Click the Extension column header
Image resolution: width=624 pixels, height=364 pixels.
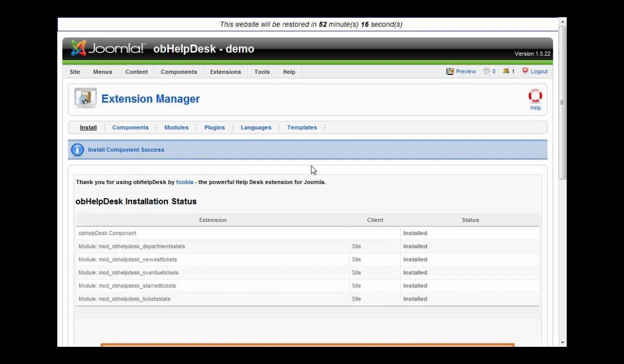[213, 220]
